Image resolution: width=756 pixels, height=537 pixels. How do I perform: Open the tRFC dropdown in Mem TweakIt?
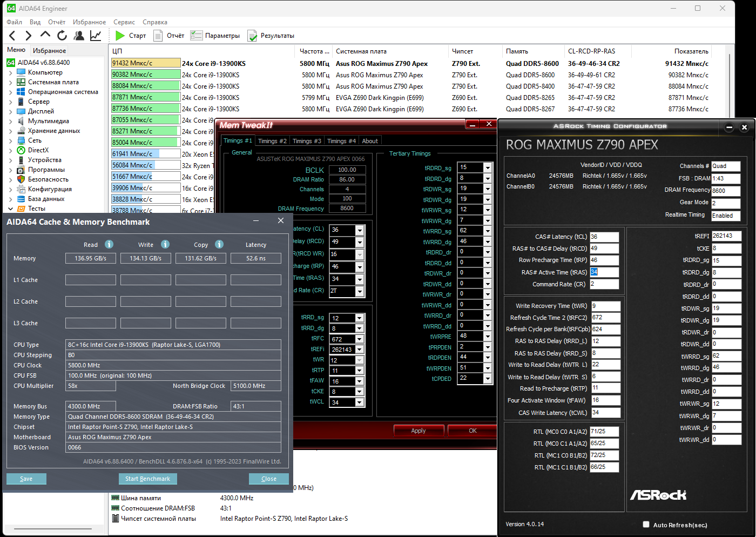[x=359, y=339]
